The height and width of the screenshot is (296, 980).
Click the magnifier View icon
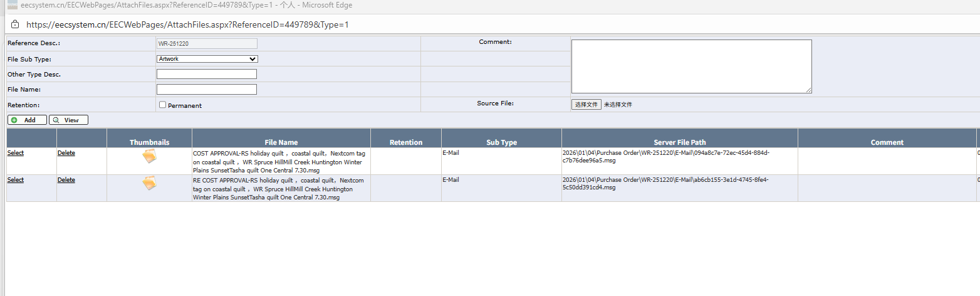(56, 120)
